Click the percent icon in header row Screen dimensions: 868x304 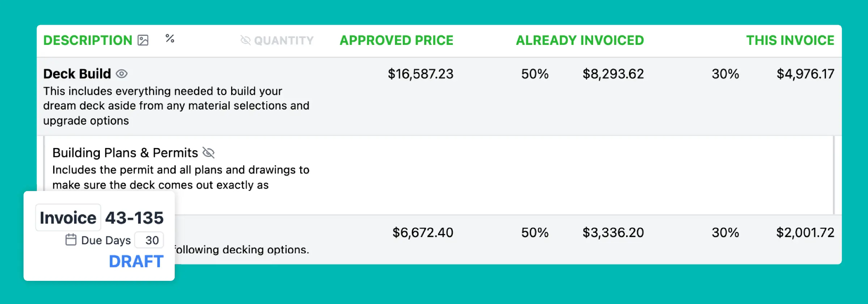tap(170, 38)
